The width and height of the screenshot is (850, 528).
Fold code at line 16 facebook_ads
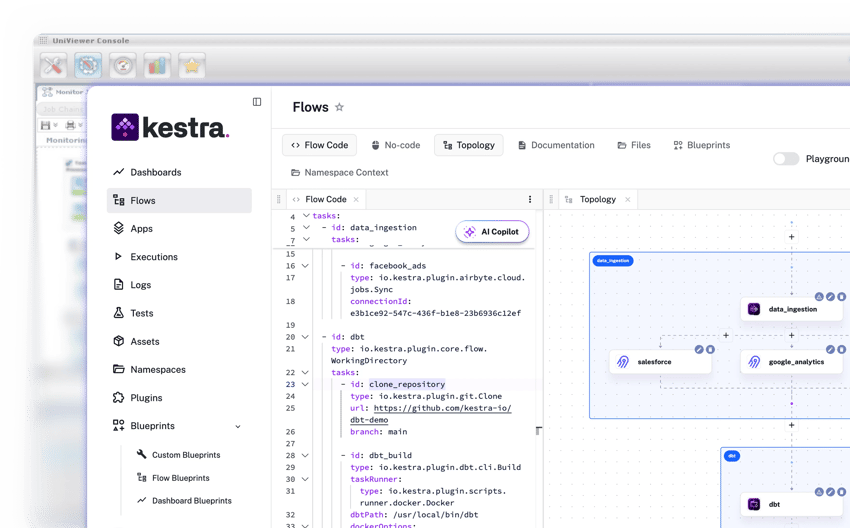[306, 266]
